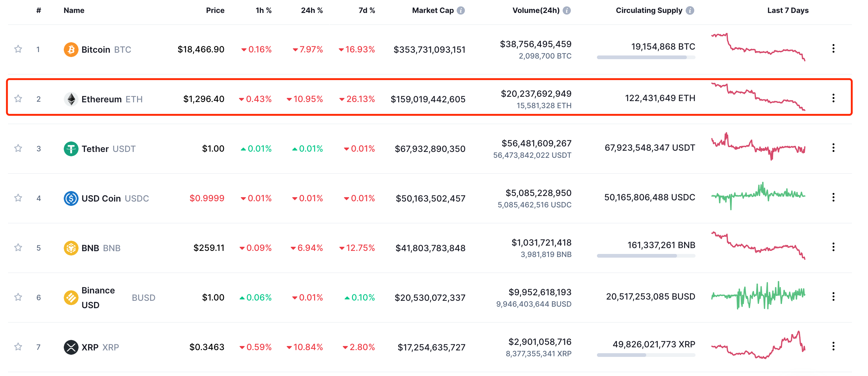Screen dimensions: 868x376
Task: Click the BNB yellow logo icon
Action: (71, 248)
